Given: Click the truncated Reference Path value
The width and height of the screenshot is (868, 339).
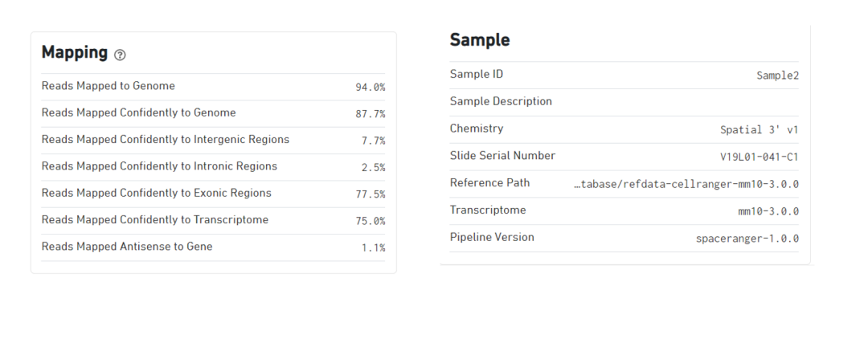Looking at the screenshot, I should click(x=686, y=184).
